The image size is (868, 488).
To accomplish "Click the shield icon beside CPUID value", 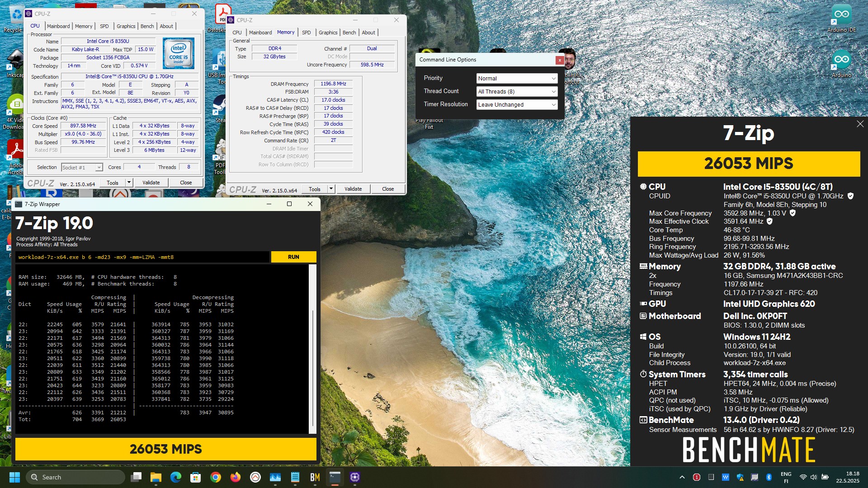I will [850, 196].
